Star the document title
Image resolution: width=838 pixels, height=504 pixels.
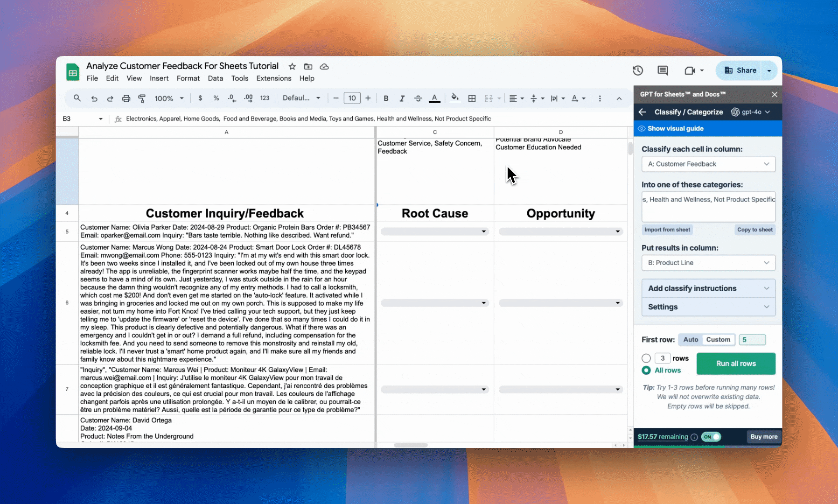click(x=292, y=66)
